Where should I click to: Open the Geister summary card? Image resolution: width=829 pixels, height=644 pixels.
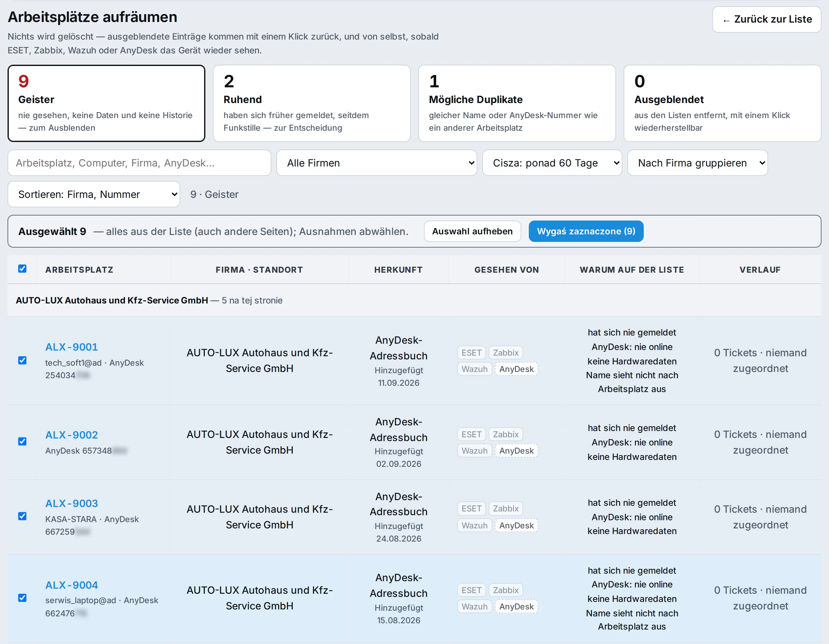106,103
